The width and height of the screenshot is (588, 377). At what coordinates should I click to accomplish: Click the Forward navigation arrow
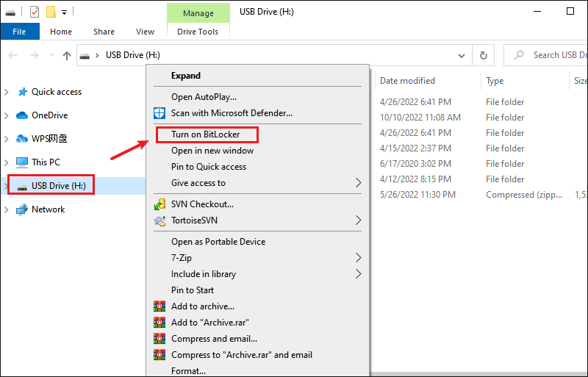(x=34, y=56)
